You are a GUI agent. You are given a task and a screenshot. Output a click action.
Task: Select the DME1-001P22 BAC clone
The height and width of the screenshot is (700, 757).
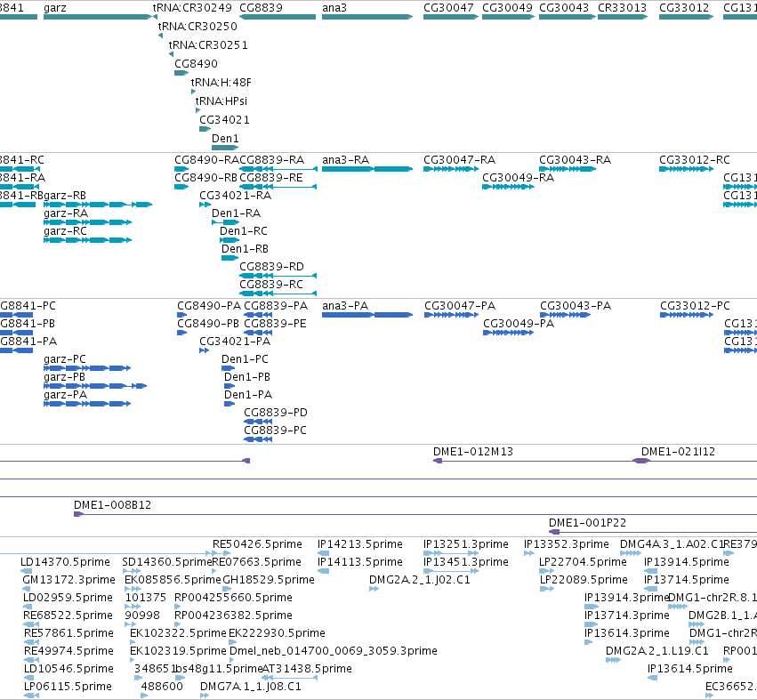(653, 532)
